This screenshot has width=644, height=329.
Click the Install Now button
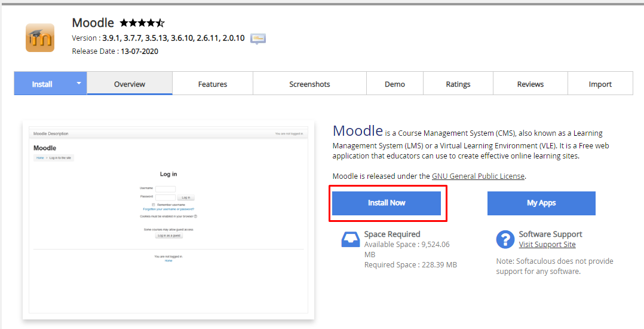pyautogui.click(x=387, y=203)
